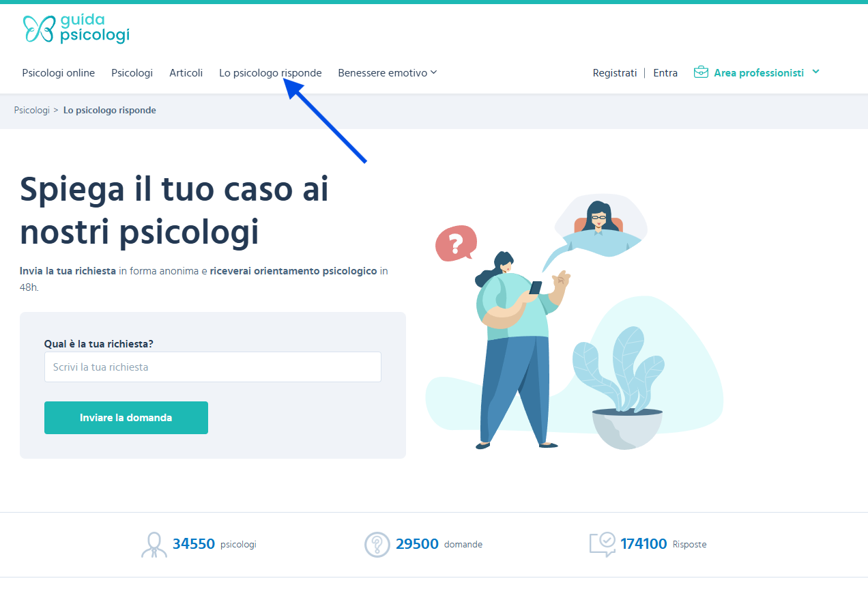868x613 pixels.
Task: Click the Psicologi breadcrumb link
Action: point(32,110)
